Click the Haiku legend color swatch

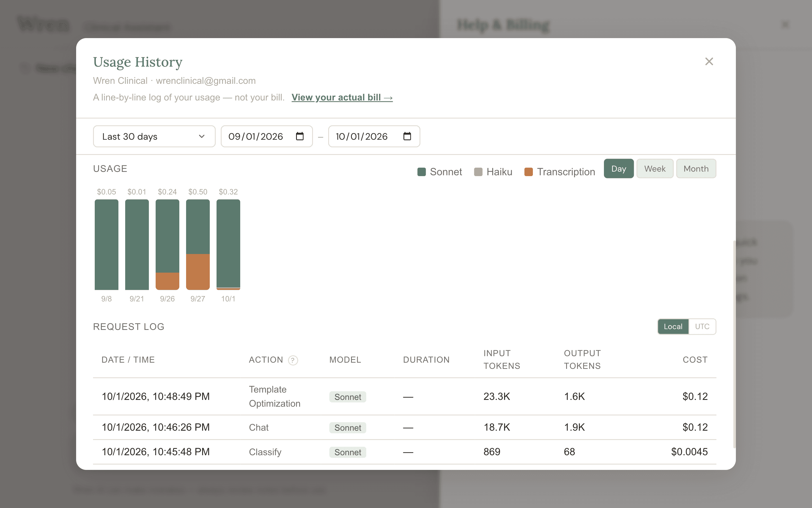478,172
